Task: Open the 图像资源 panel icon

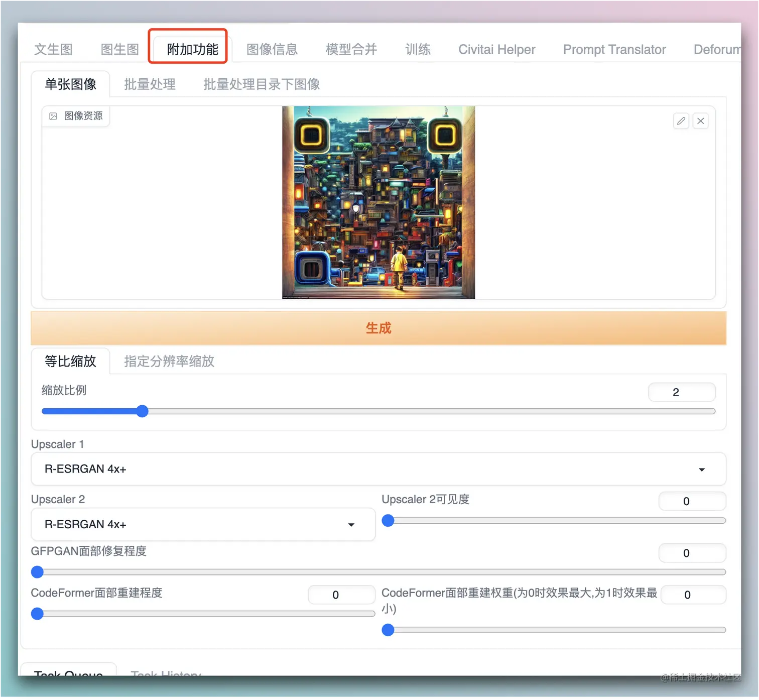Action: tap(53, 116)
